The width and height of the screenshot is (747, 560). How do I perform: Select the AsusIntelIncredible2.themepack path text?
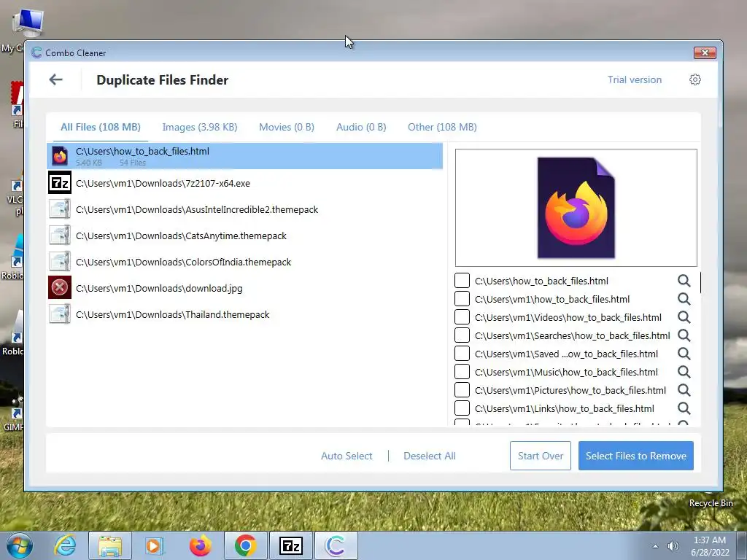click(x=197, y=209)
